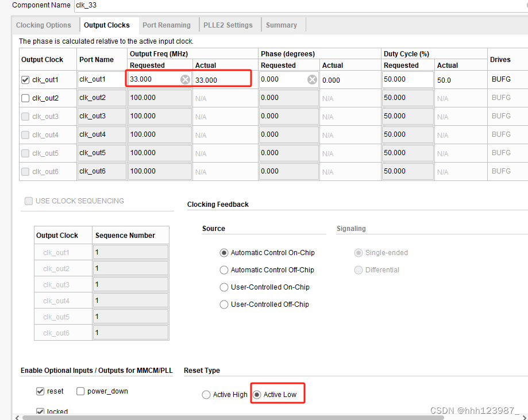The image size is (528, 420).
Task: Clear the clk_out1 requested frequency value
Action: 185,79
